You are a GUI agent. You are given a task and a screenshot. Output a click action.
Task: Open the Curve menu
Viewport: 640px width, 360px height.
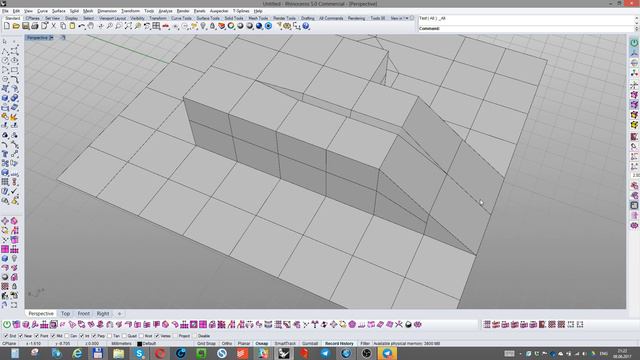(42, 11)
